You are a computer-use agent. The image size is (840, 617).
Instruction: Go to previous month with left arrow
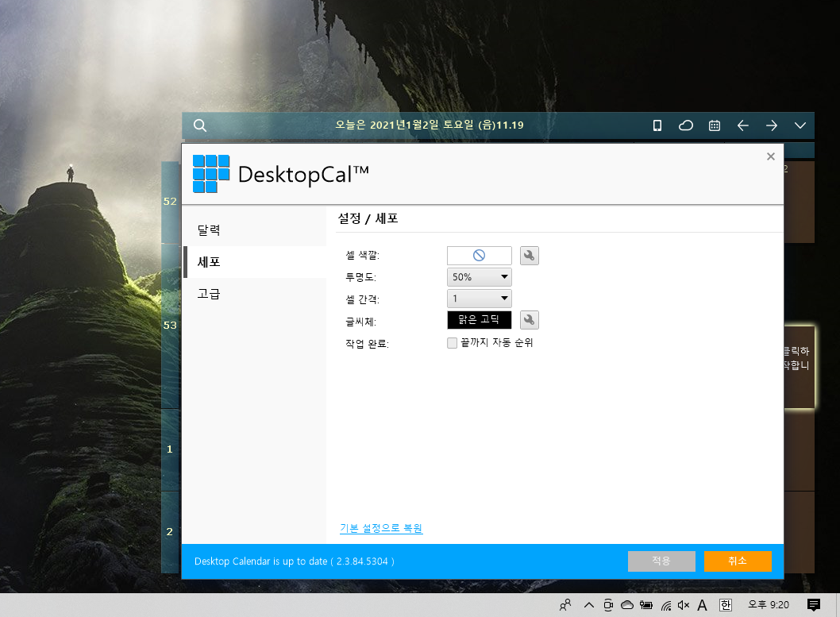point(742,125)
